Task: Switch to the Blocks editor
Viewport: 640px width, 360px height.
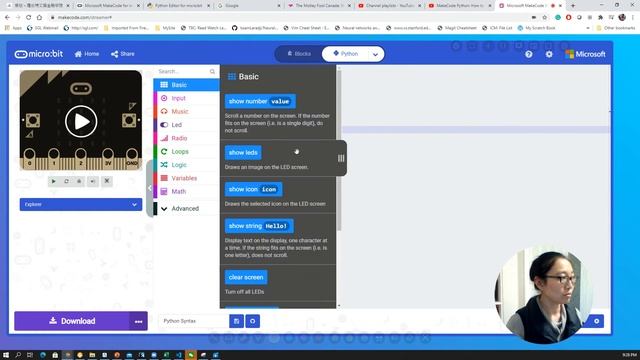Action: (299, 54)
